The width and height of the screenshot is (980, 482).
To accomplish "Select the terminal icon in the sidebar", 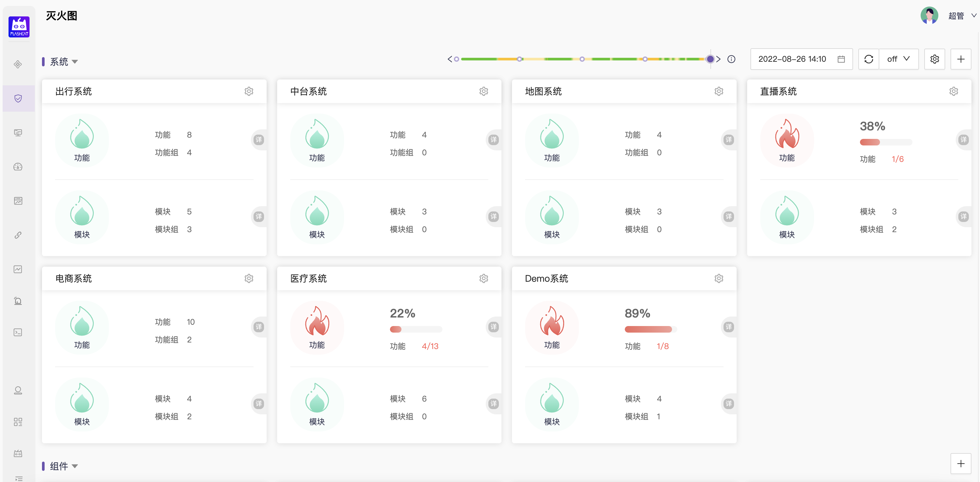I will tap(18, 332).
